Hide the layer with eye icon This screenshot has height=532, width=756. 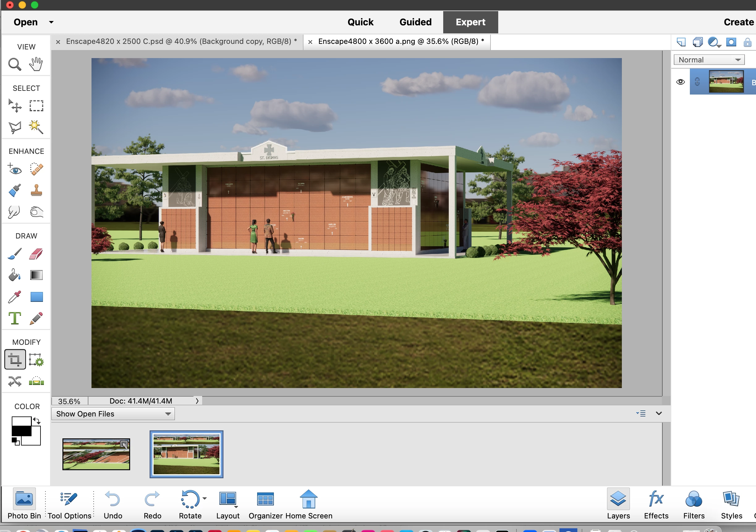[680, 82]
